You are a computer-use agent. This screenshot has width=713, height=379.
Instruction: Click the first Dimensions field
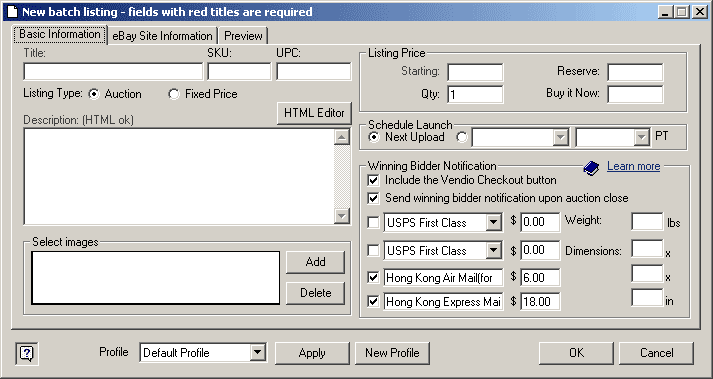tap(647, 249)
